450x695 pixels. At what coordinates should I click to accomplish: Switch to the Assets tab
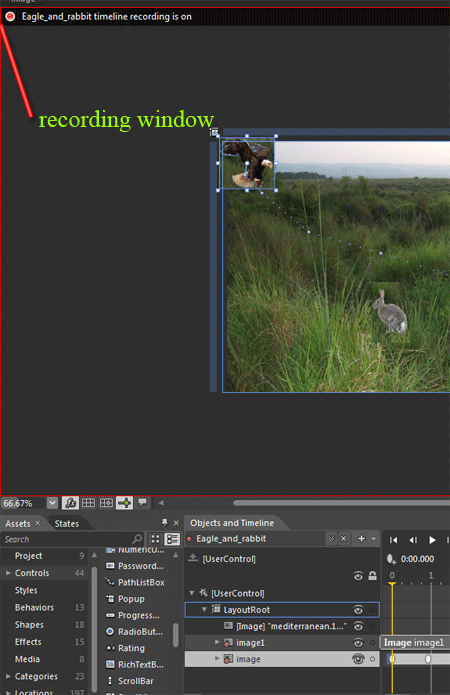18,523
